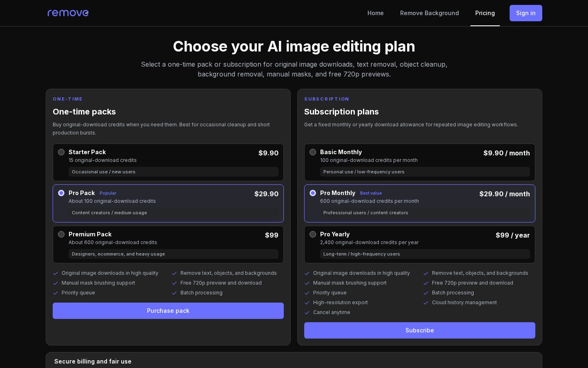This screenshot has height=368, width=588.
Task: Click High-resolution export feature text
Action: pos(341,303)
